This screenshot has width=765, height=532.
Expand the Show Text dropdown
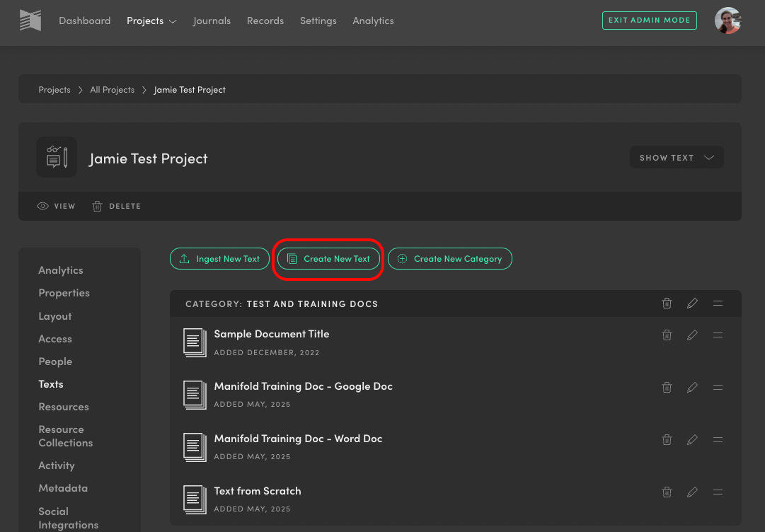click(x=675, y=157)
